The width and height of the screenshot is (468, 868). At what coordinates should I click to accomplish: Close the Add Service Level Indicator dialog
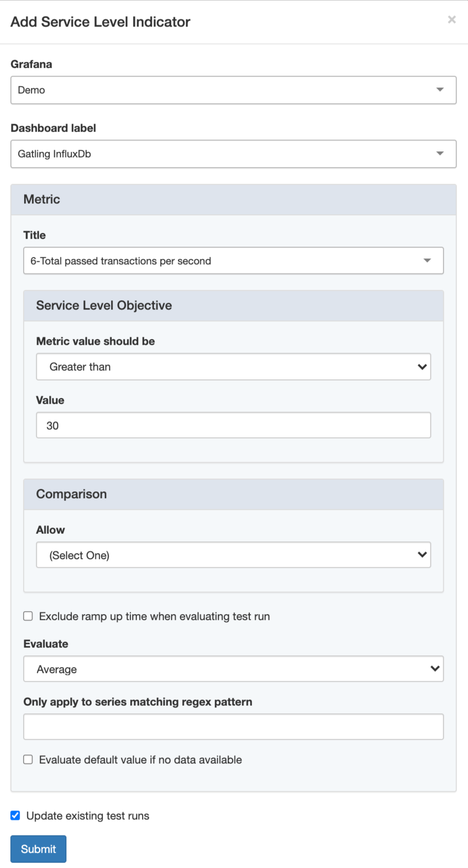(x=451, y=20)
